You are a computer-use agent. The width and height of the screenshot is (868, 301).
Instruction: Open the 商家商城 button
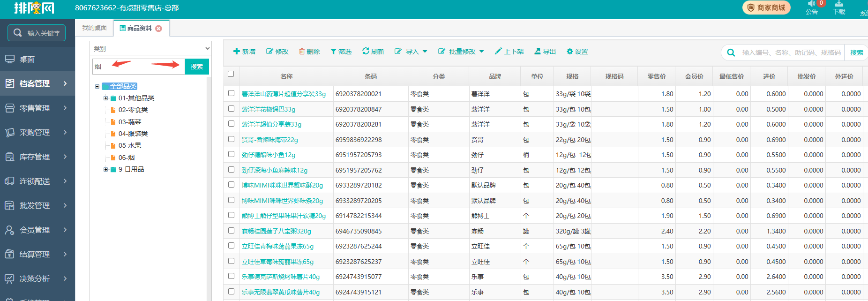click(x=766, y=8)
